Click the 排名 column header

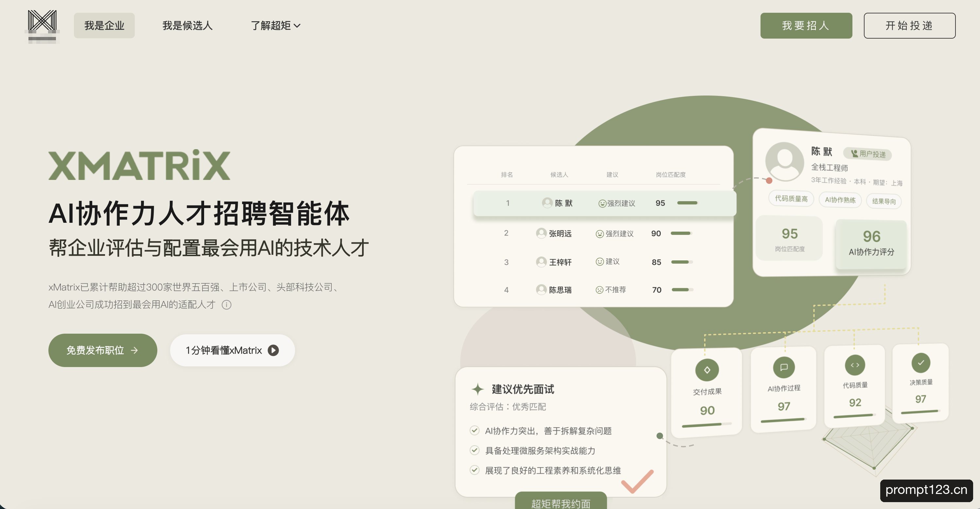(x=507, y=175)
